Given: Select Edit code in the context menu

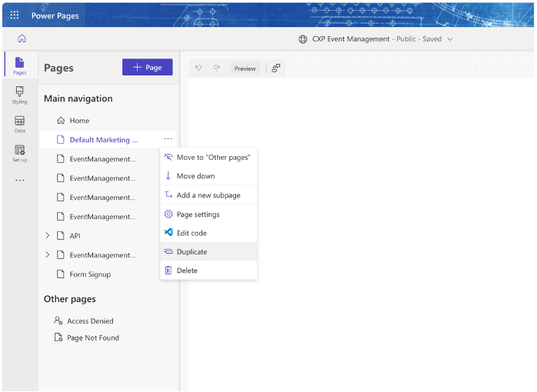Looking at the screenshot, I should 208,233.
